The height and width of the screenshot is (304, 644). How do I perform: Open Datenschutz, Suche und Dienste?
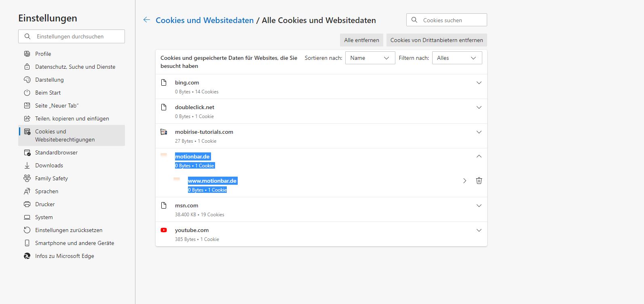tap(72, 67)
